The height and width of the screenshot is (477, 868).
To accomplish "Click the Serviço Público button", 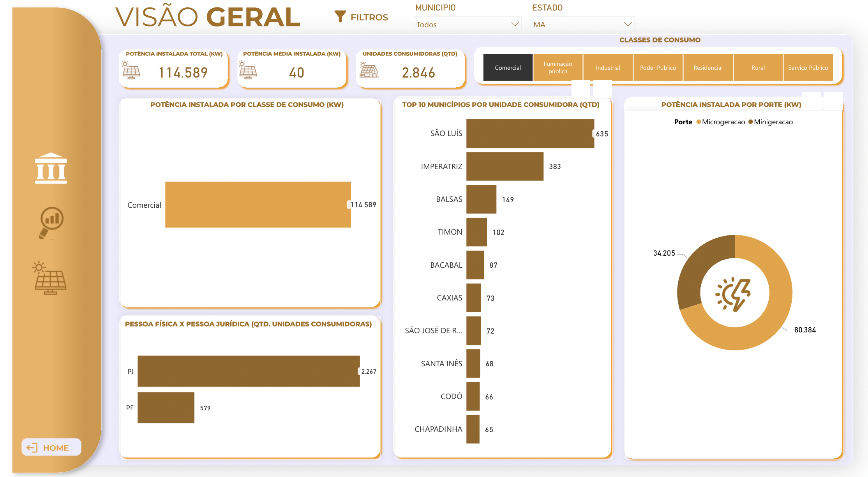I will click(x=808, y=67).
